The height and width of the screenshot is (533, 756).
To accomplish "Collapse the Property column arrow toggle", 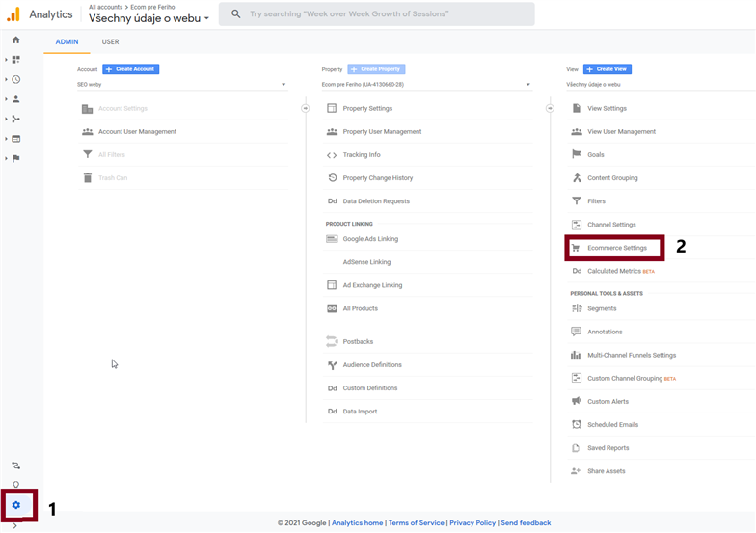I will coord(550,108).
